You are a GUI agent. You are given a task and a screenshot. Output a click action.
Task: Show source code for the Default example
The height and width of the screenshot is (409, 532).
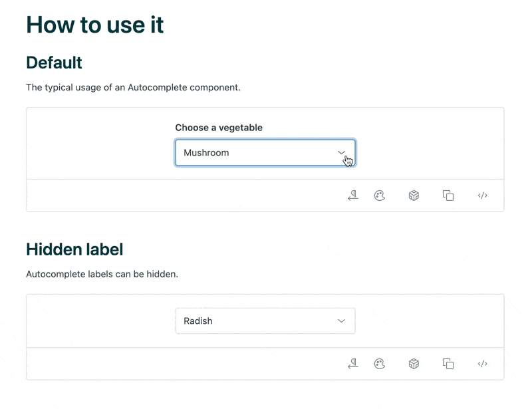click(482, 196)
